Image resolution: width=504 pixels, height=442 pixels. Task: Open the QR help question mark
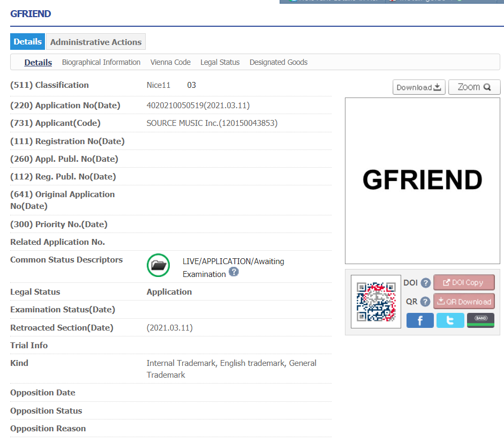(425, 302)
